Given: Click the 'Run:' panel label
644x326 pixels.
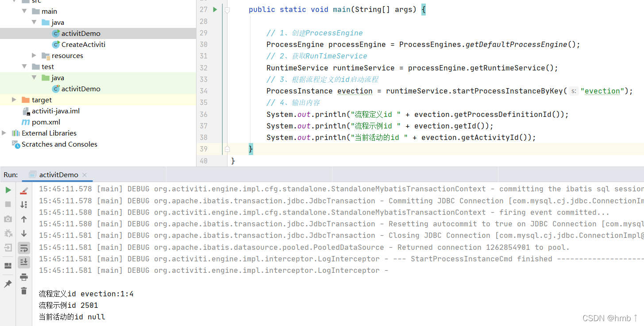Looking at the screenshot, I should [x=11, y=175].
